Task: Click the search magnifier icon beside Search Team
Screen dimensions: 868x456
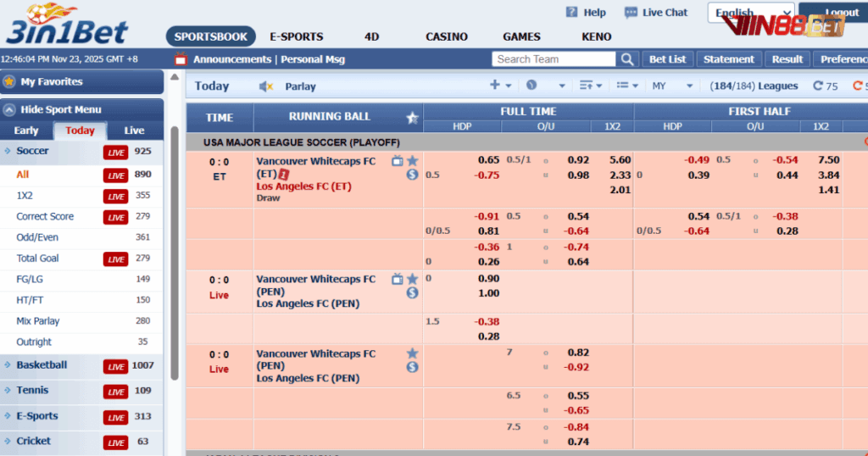Action: coord(627,59)
